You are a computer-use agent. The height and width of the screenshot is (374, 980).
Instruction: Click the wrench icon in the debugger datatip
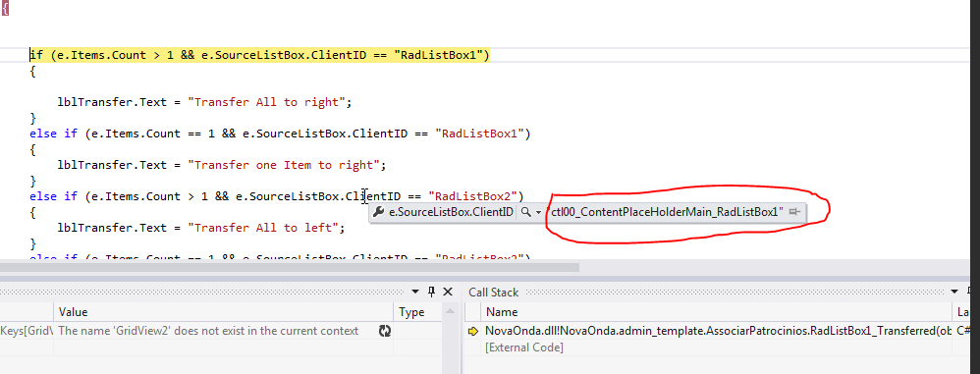coord(378,212)
